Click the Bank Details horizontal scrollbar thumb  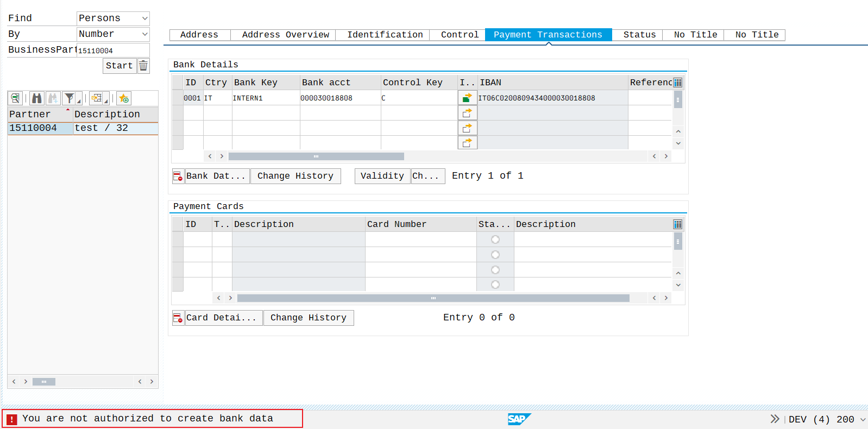[x=316, y=156]
